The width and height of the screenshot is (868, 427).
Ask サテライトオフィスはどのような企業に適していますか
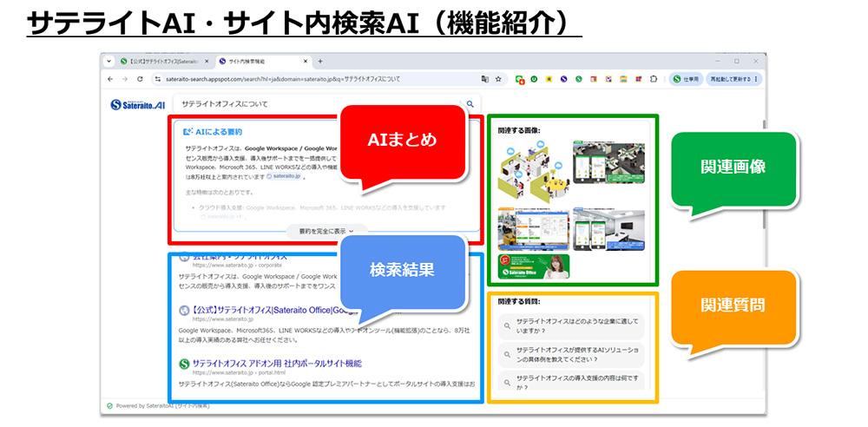tap(571, 326)
